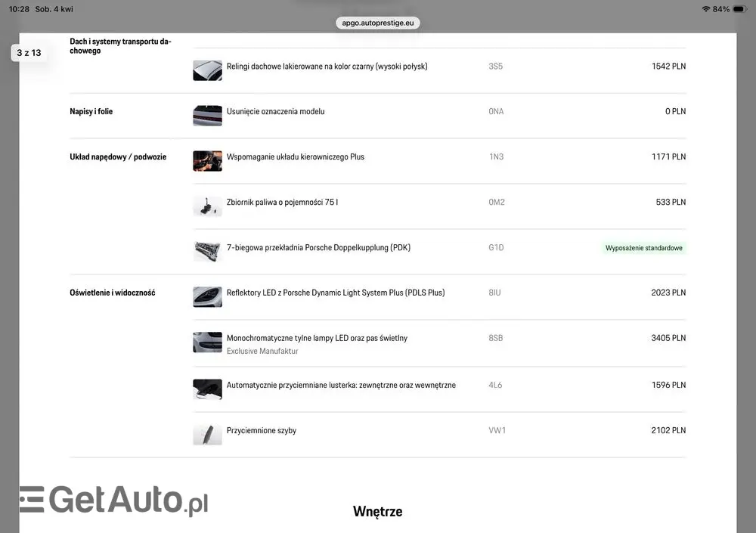756x533 pixels.
Task: Click the Przyciemnione szyby option label
Action: coord(262,430)
